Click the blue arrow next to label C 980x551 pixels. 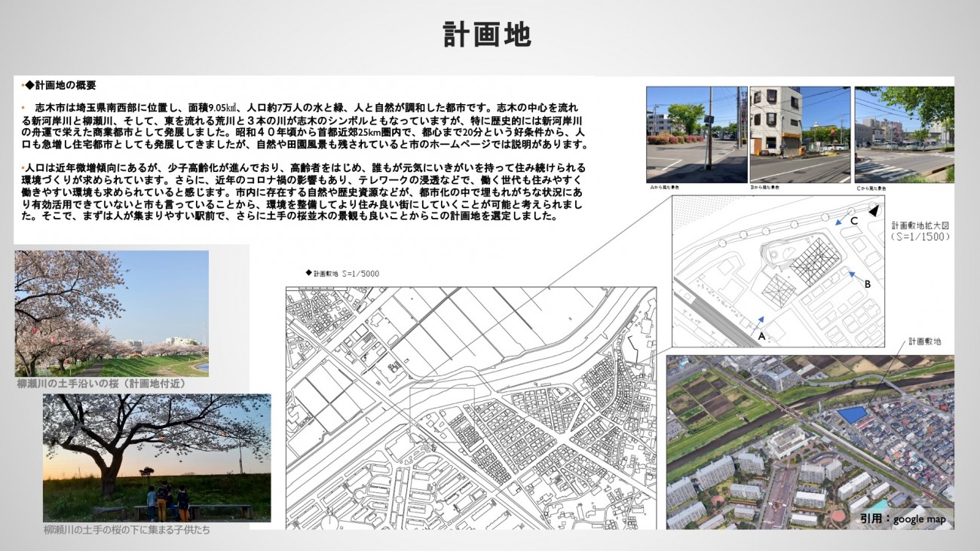(x=843, y=222)
